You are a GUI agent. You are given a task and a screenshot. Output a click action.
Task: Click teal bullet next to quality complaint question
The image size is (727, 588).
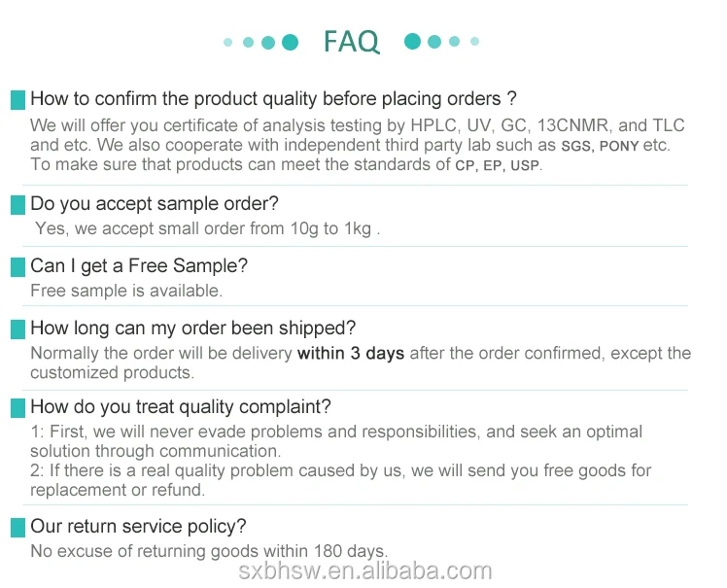tap(17, 408)
